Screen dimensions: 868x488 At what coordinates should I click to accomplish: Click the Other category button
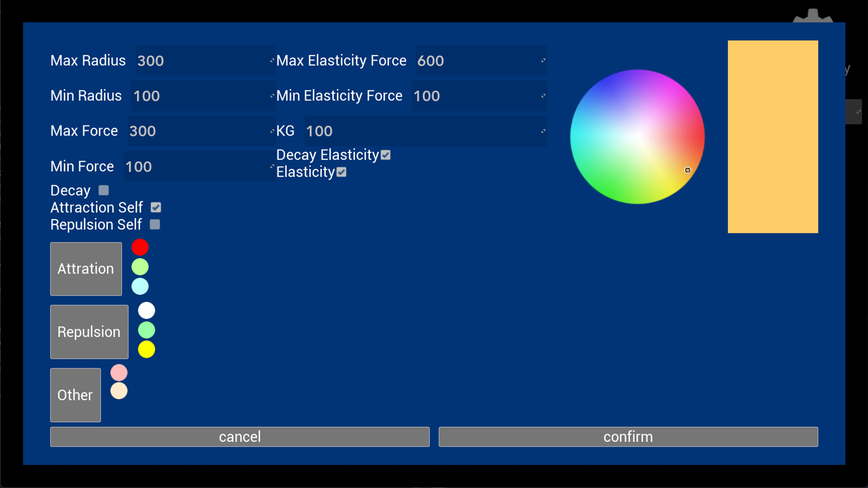(x=75, y=395)
